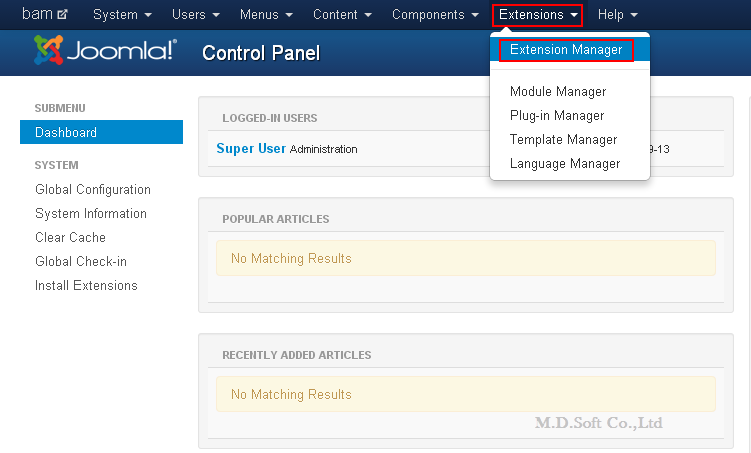The width and height of the screenshot is (751, 453).
Task: Click the RECENTLY ADDED ARTICLES heading
Action: pos(296,355)
